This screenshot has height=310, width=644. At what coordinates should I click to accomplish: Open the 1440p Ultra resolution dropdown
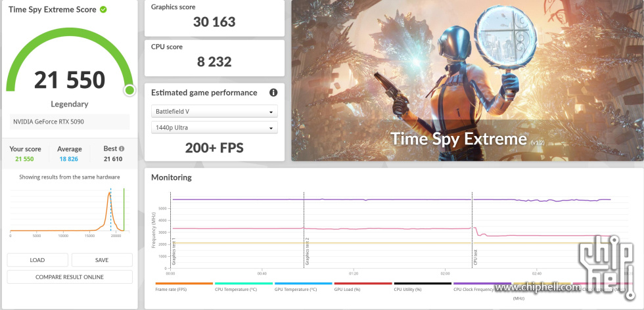[214, 127]
